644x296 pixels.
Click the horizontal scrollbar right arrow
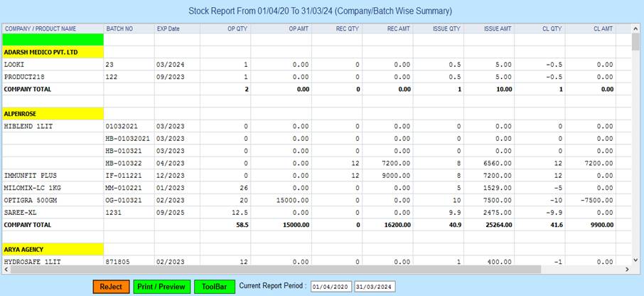point(626,270)
